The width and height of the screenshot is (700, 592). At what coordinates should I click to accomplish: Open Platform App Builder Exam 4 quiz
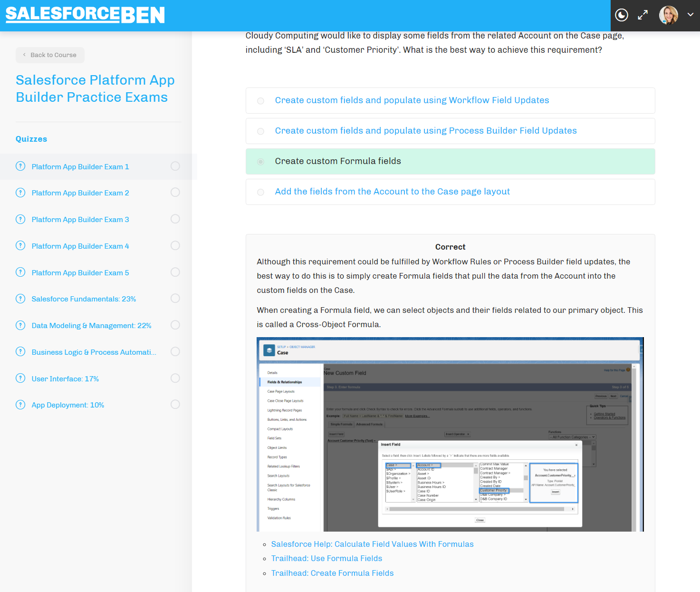click(x=80, y=246)
